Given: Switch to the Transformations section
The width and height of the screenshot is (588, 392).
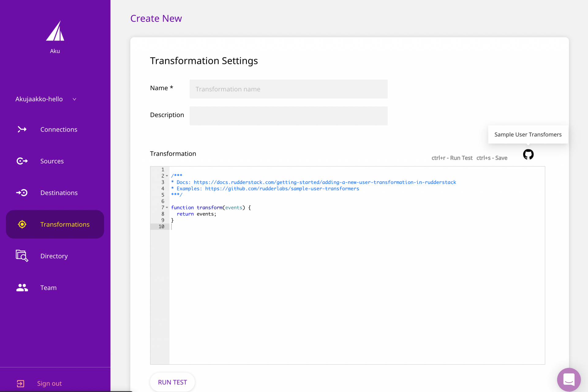Looking at the screenshot, I should [x=65, y=224].
